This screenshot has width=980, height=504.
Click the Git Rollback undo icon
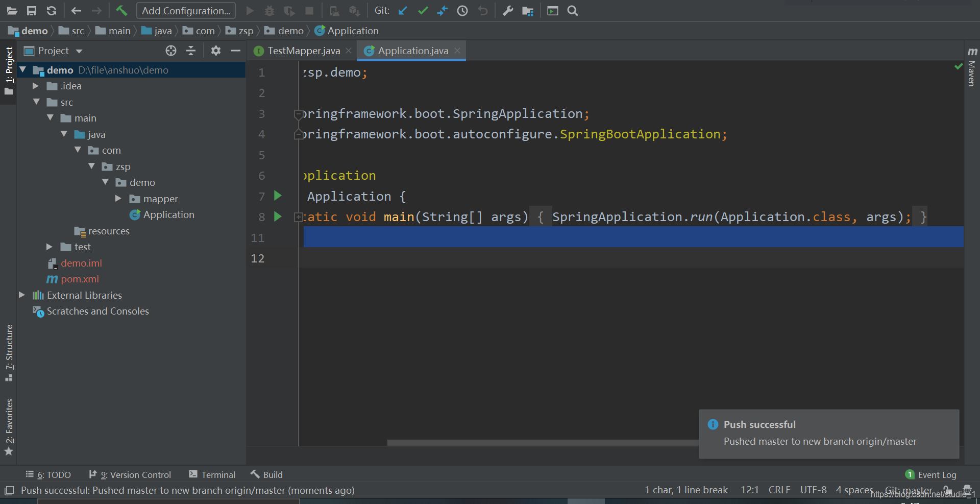tap(483, 11)
